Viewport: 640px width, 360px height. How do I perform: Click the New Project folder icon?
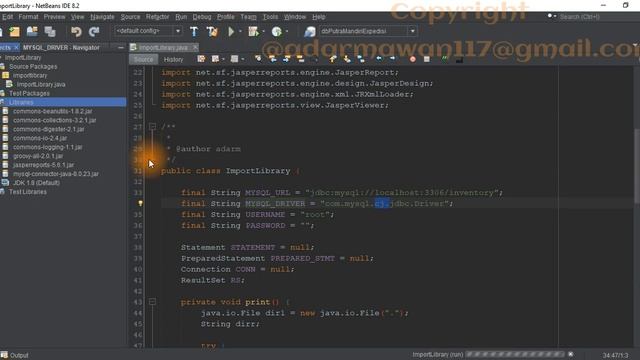[x=15, y=31]
